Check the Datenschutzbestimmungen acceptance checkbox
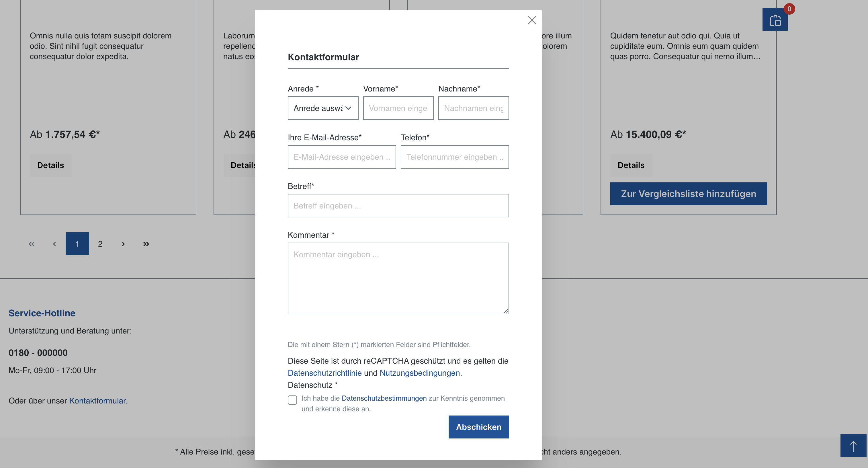 pos(292,400)
